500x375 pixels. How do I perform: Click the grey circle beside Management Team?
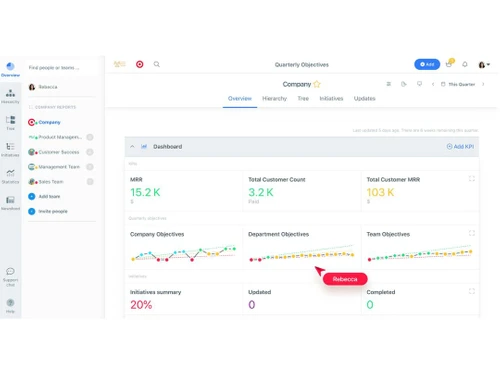click(90, 167)
